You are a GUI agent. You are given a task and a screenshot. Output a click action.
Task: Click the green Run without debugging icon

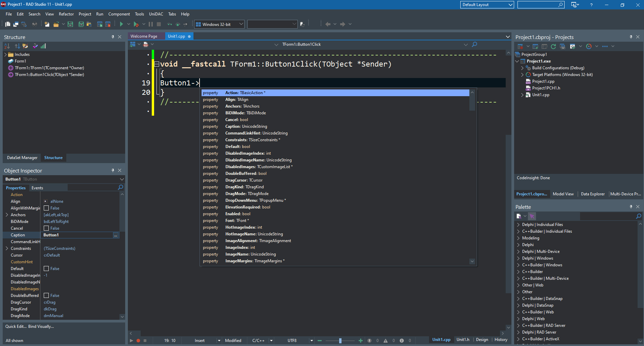[x=121, y=24]
